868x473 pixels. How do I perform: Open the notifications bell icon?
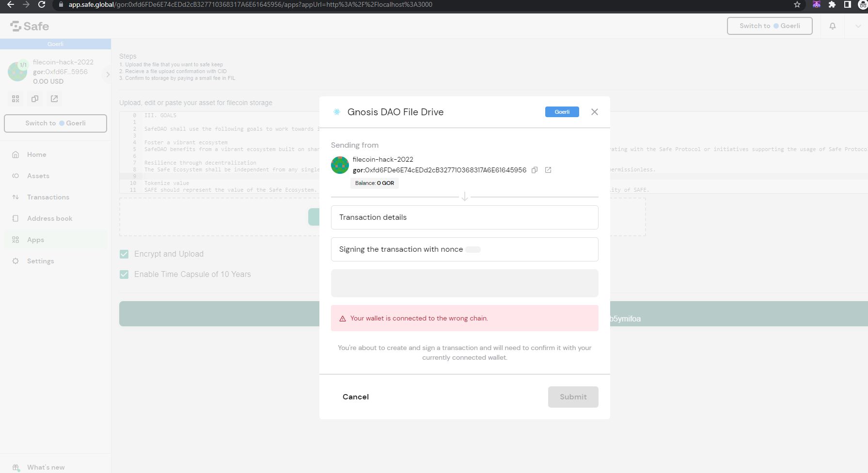[833, 26]
